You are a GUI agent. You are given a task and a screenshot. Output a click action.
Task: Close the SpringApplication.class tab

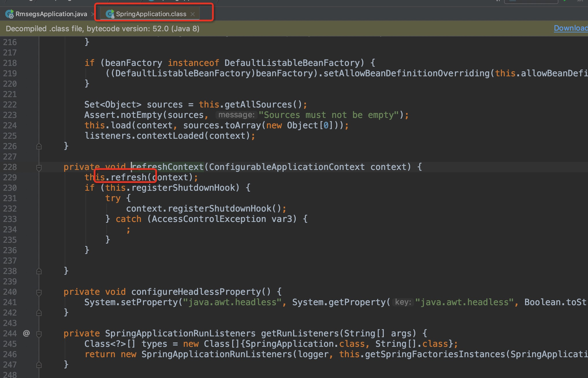pyautogui.click(x=193, y=14)
